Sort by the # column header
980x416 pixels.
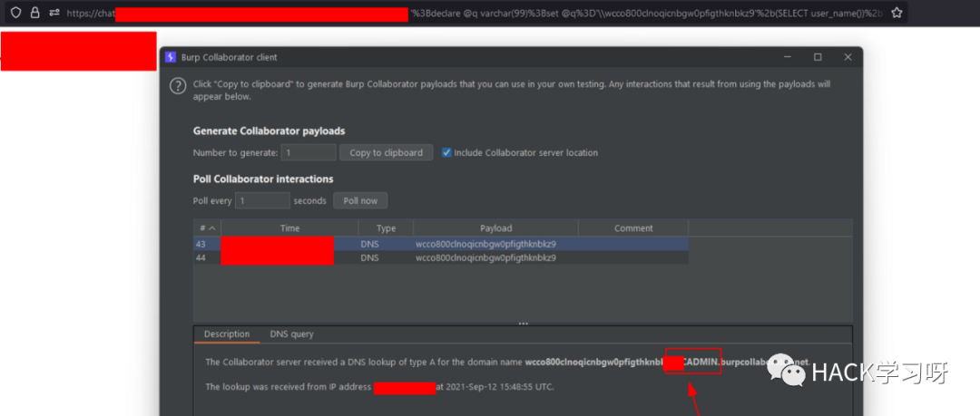click(208, 228)
